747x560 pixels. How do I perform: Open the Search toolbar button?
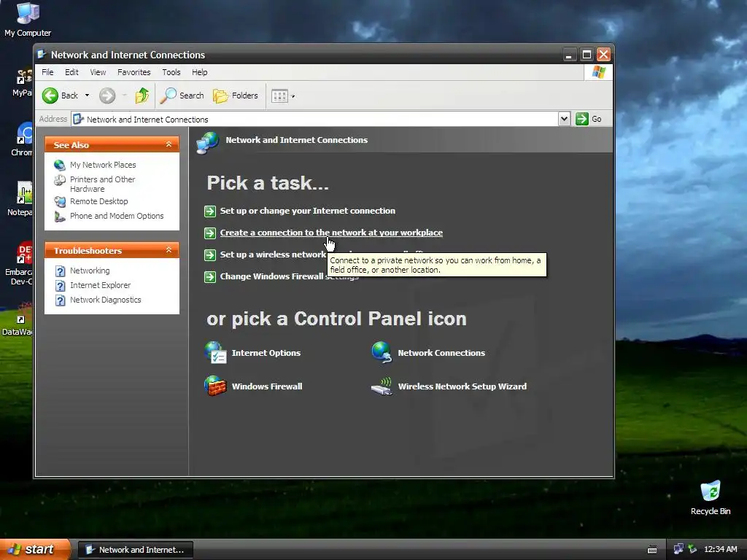(x=182, y=96)
